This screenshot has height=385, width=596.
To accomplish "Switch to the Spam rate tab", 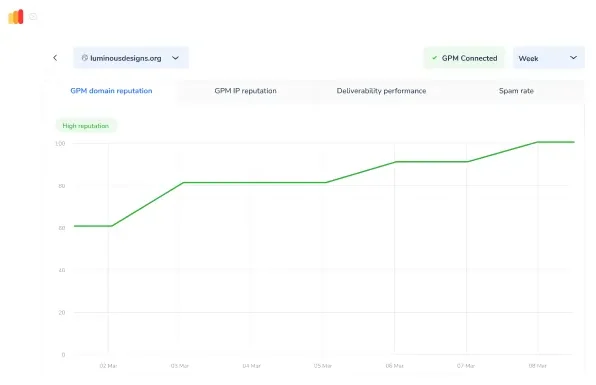I will click(516, 91).
